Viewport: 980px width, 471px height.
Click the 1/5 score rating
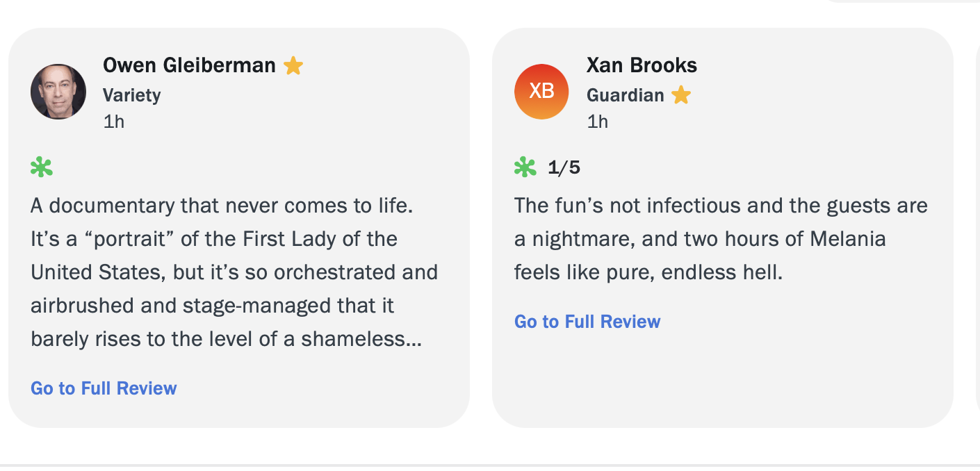(564, 167)
